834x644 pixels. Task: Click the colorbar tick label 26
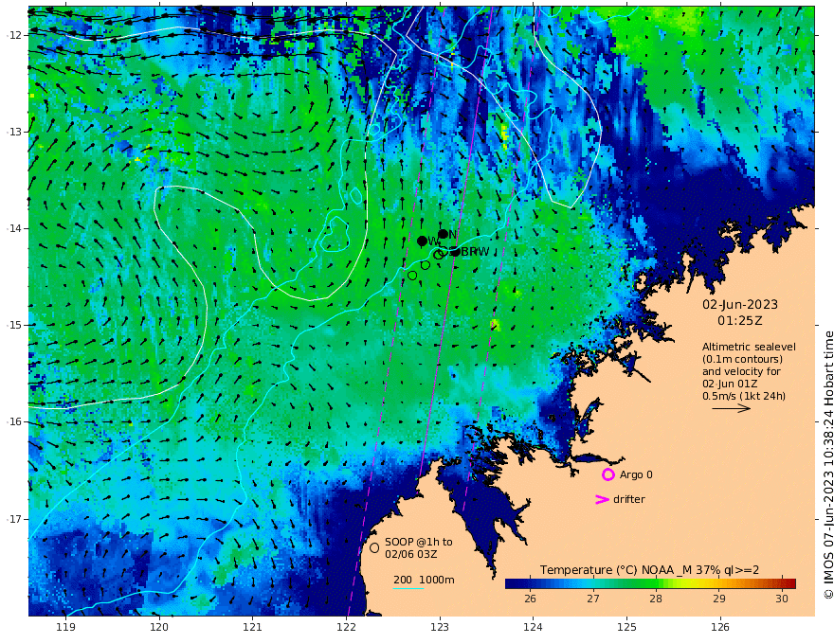tap(530, 599)
